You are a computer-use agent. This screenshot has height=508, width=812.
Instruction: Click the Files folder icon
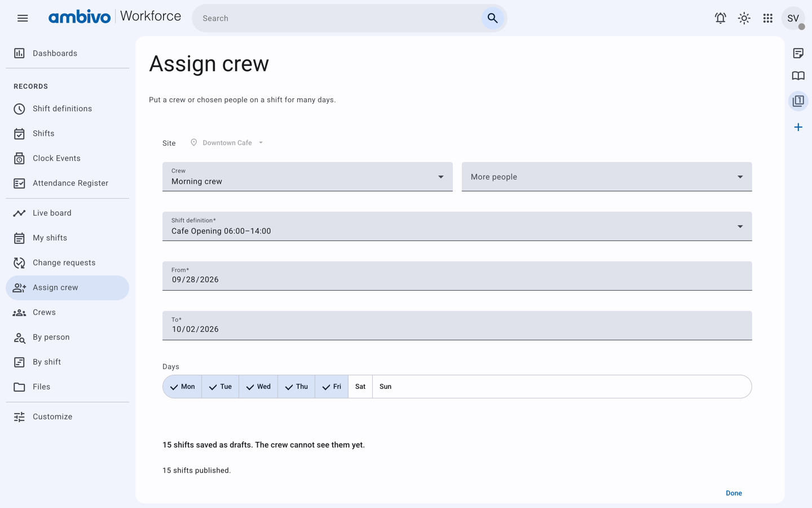[19, 387]
